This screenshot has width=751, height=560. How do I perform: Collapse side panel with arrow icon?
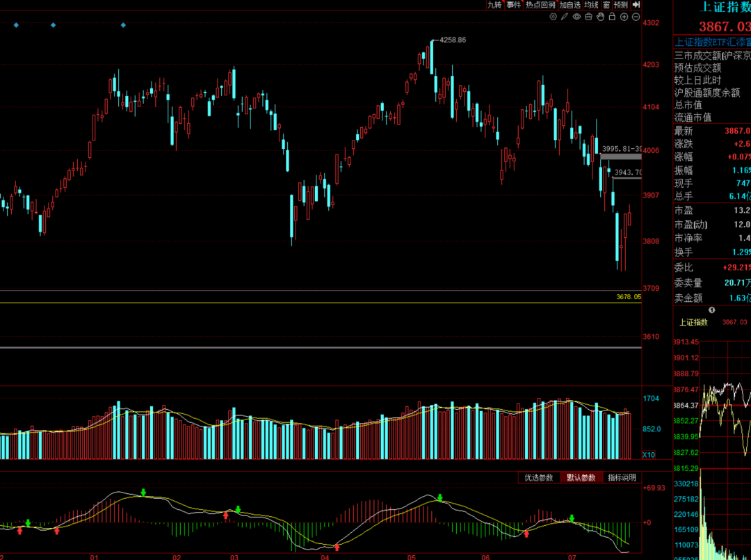(x=636, y=5)
